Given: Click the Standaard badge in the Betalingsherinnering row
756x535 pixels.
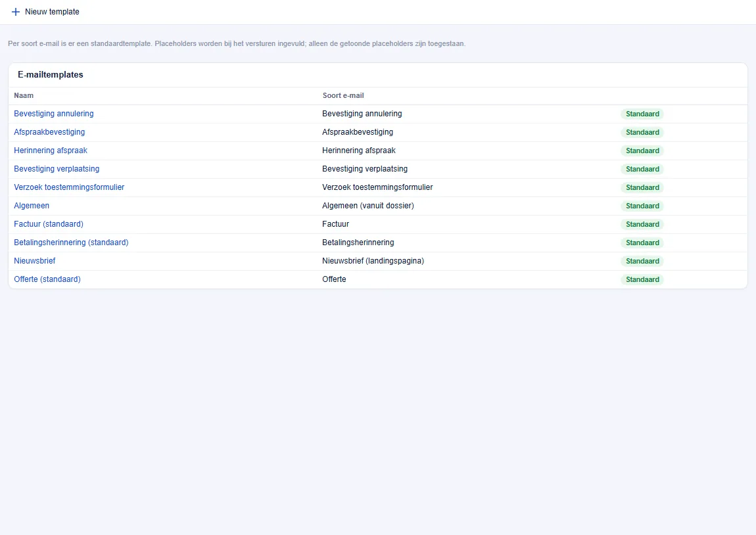Looking at the screenshot, I should click(x=642, y=243).
